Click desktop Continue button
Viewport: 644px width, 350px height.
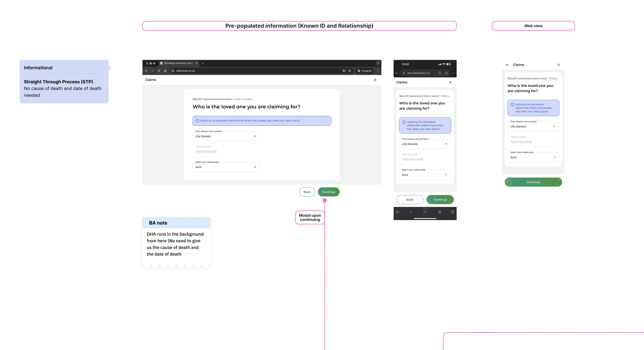click(328, 192)
